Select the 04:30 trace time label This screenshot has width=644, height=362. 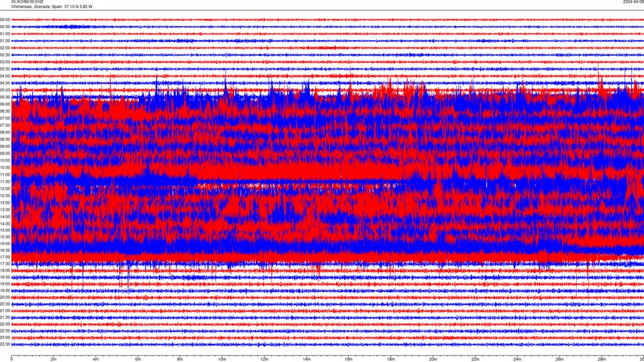[x=5, y=83]
